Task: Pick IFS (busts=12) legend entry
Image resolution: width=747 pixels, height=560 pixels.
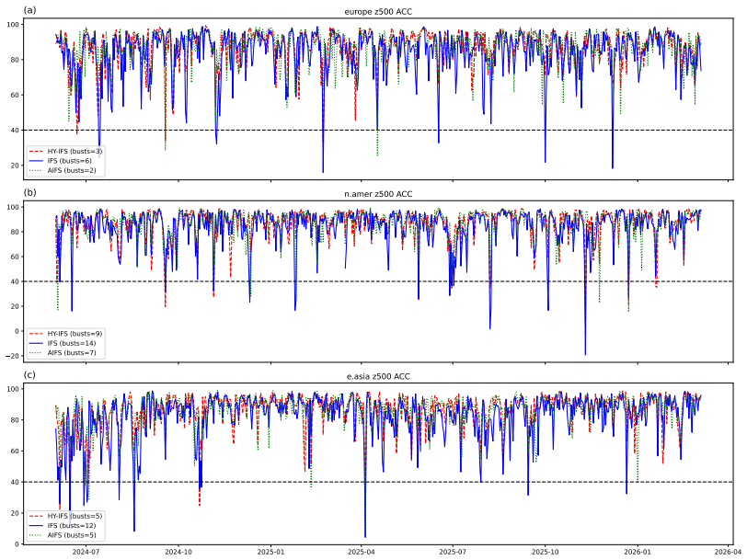Action: [x=63, y=526]
